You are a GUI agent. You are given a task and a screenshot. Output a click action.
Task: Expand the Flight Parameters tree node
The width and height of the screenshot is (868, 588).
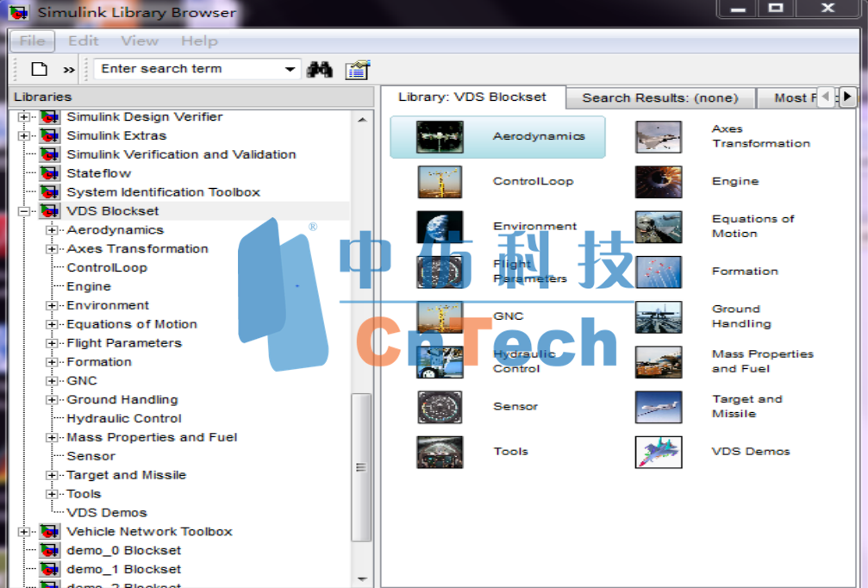(x=52, y=343)
